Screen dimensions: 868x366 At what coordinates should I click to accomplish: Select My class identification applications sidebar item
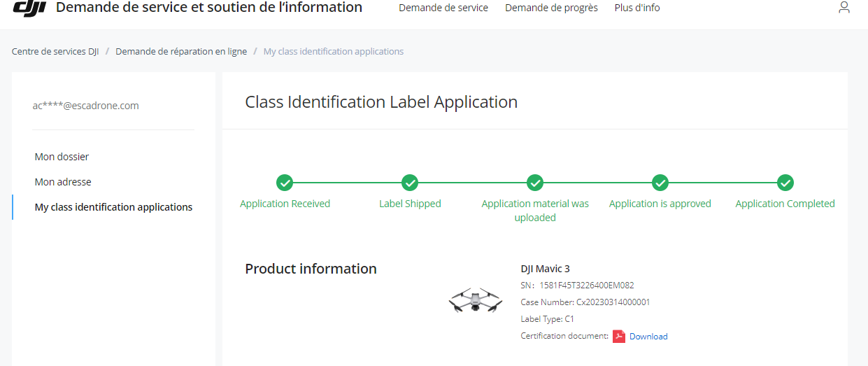click(x=113, y=207)
